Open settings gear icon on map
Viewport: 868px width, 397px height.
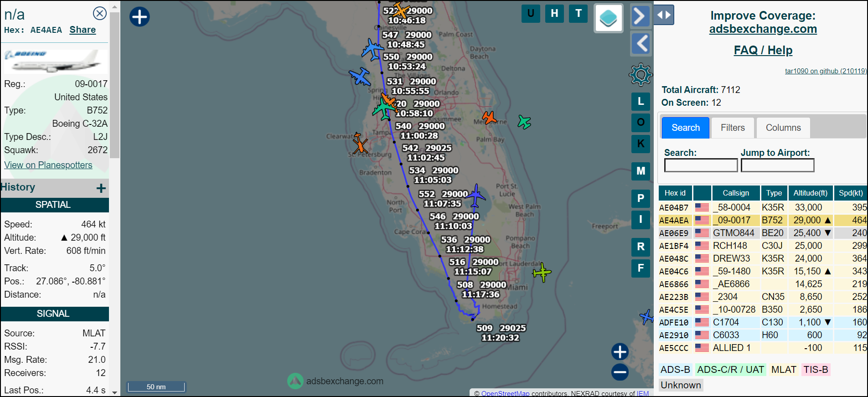[x=641, y=75]
